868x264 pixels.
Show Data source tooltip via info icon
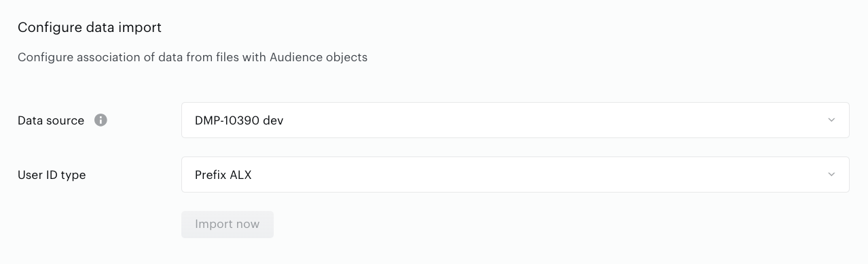(x=101, y=120)
